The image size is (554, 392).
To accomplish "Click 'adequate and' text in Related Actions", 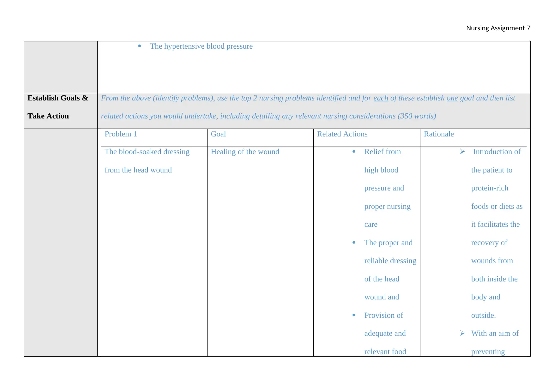I will click(x=385, y=333).
